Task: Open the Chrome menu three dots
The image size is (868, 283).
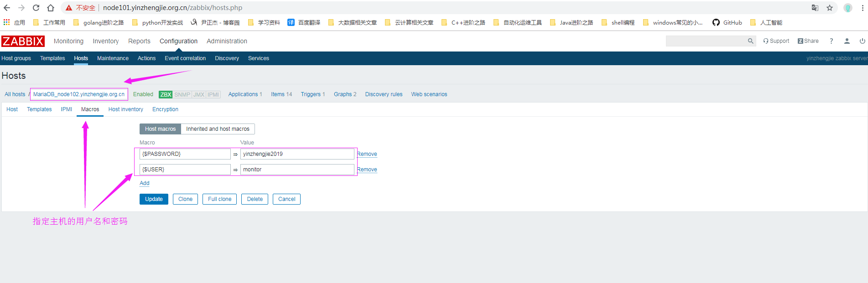Action: coord(862,8)
